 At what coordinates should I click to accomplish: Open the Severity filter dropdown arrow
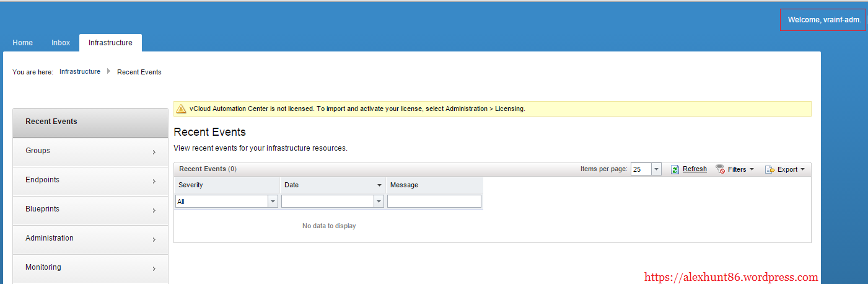273,202
